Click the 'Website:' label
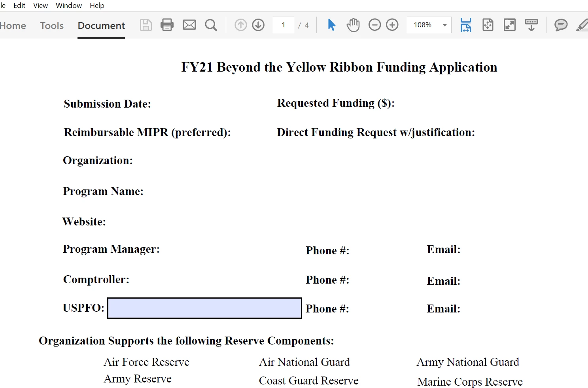The image size is (588, 388). pyautogui.click(x=84, y=221)
